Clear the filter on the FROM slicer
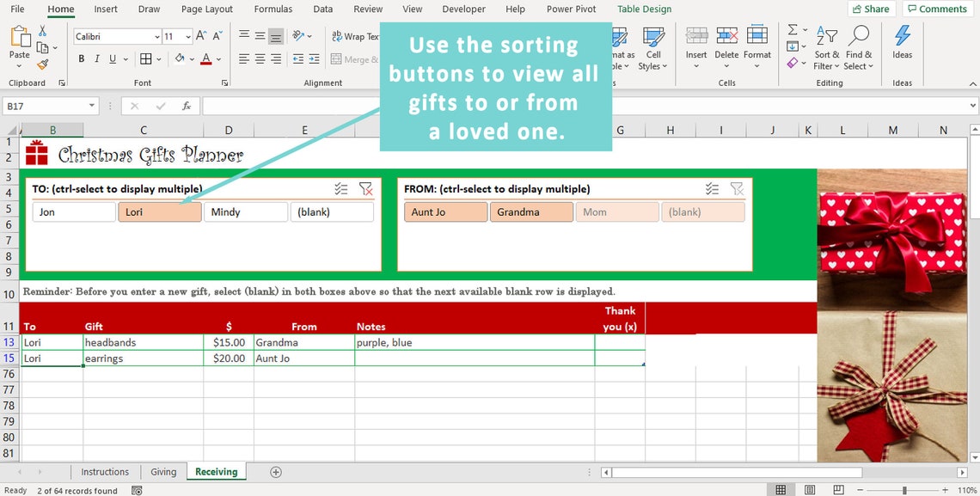 (x=737, y=188)
